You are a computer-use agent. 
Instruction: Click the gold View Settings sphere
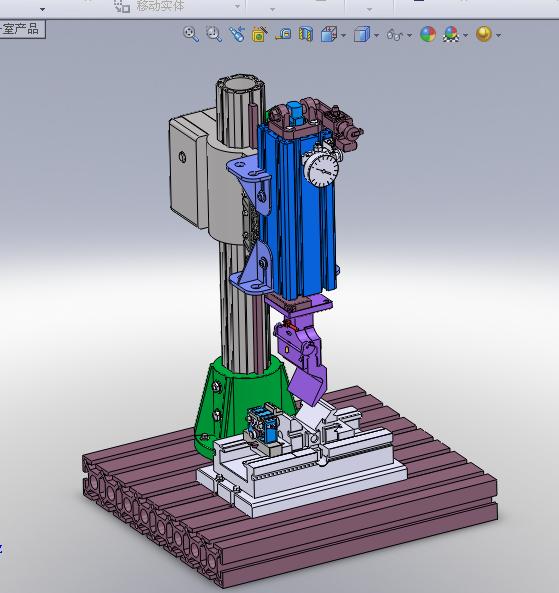(484, 34)
